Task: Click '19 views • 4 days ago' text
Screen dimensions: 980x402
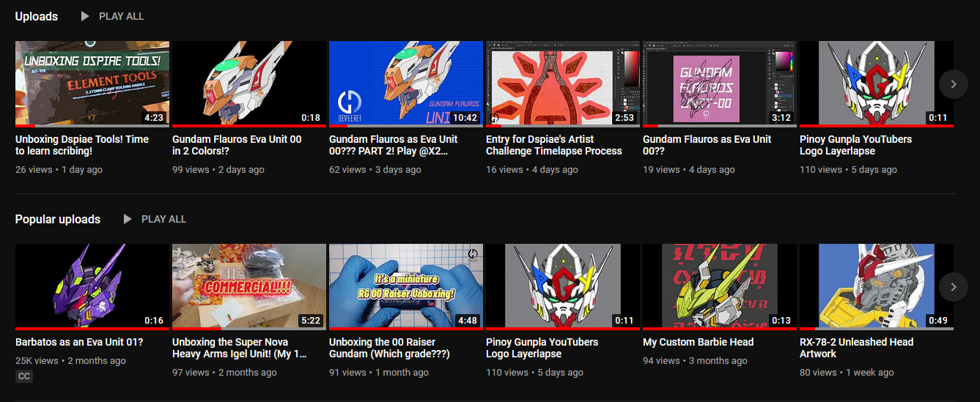Action: pos(689,170)
